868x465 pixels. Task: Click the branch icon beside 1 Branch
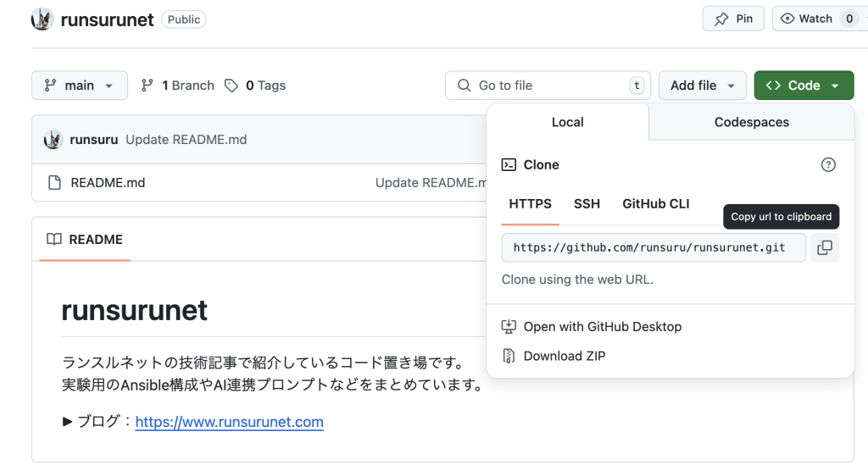pyautogui.click(x=147, y=86)
